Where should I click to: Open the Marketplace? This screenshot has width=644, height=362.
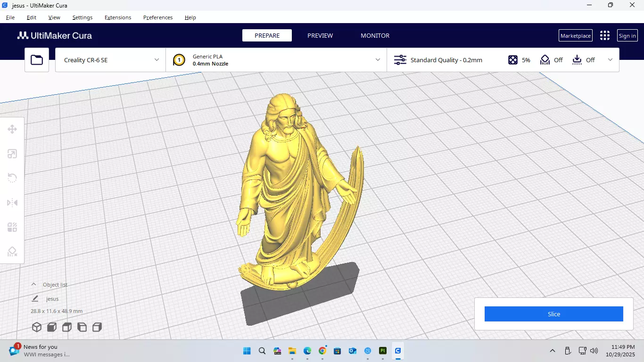(x=576, y=36)
